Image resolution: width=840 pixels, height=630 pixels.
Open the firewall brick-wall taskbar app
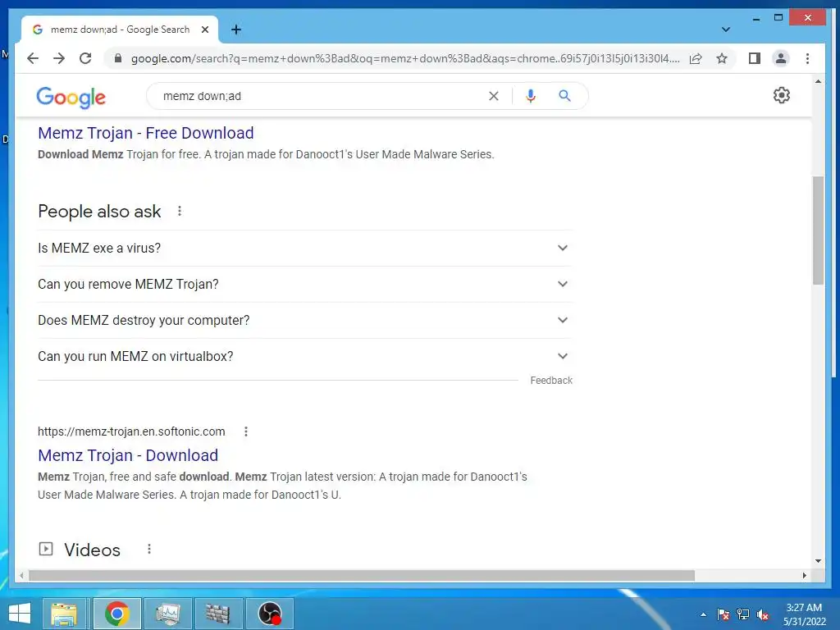click(218, 614)
